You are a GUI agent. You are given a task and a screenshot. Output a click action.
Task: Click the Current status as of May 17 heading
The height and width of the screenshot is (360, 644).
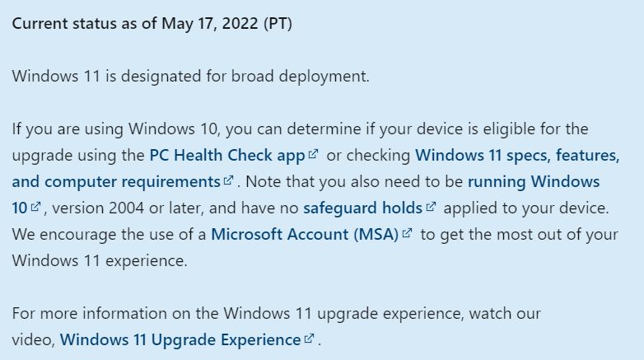[x=152, y=23]
